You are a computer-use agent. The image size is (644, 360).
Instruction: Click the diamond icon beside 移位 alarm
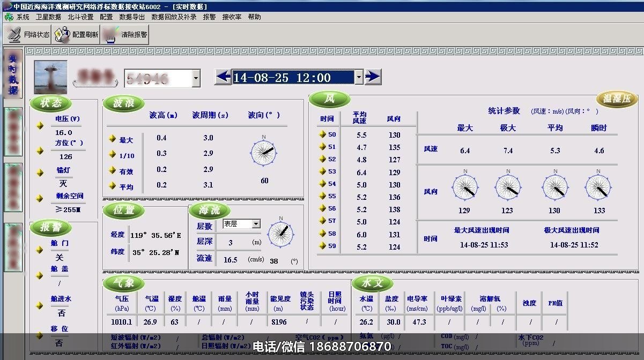[40, 335]
